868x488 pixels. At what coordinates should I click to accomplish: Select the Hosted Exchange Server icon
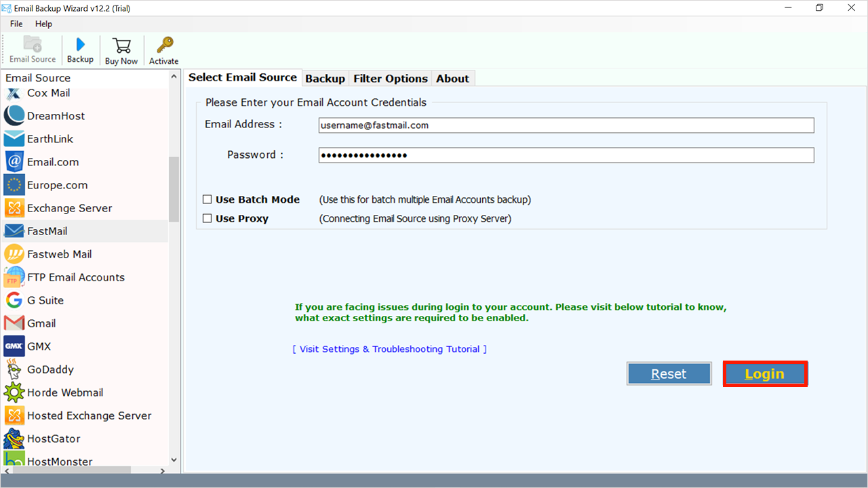14,415
